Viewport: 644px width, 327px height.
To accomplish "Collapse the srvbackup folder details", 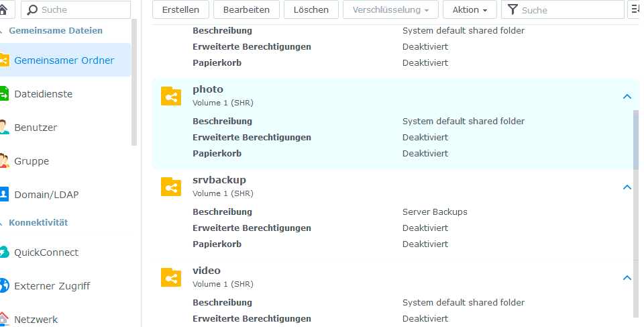I will pos(627,187).
